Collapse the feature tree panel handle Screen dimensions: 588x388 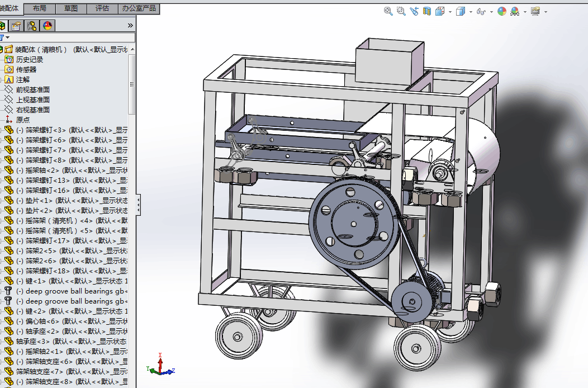[x=138, y=205]
